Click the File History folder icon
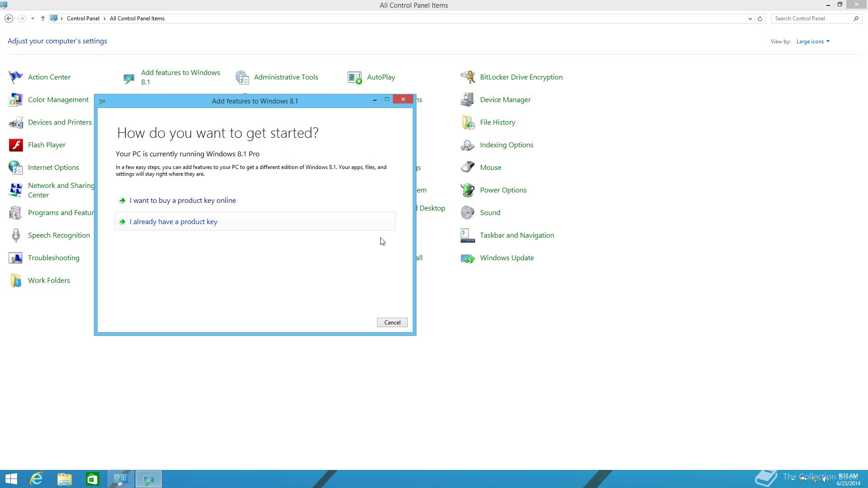The height and width of the screenshot is (488, 868). pyautogui.click(x=468, y=122)
